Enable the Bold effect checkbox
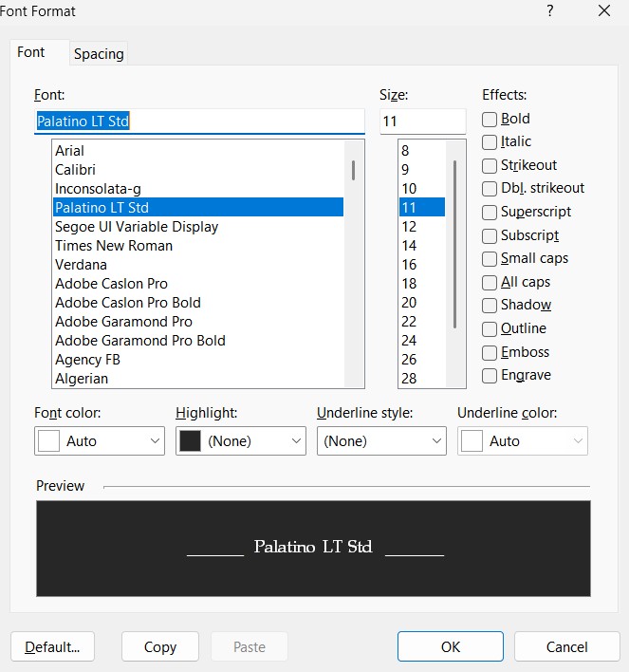Screen dimensions: 629x672 pyautogui.click(x=490, y=120)
